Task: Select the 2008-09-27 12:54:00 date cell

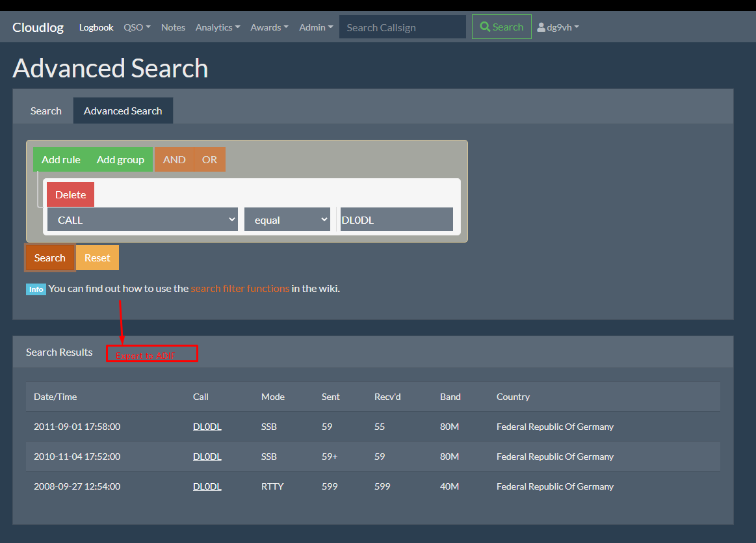Action: (x=77, y=486)
